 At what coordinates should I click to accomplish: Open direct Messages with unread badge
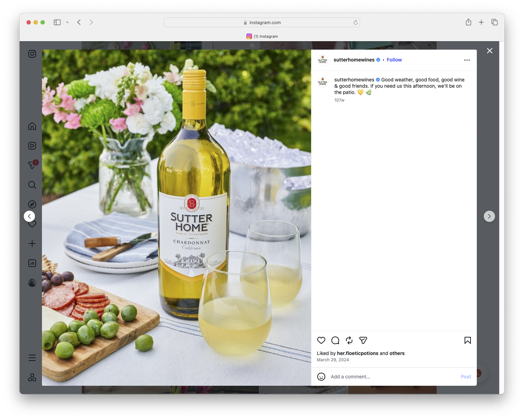point(32,165)
